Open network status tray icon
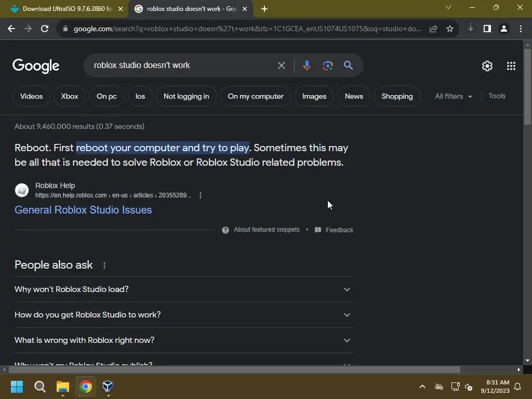 [455, 387]
